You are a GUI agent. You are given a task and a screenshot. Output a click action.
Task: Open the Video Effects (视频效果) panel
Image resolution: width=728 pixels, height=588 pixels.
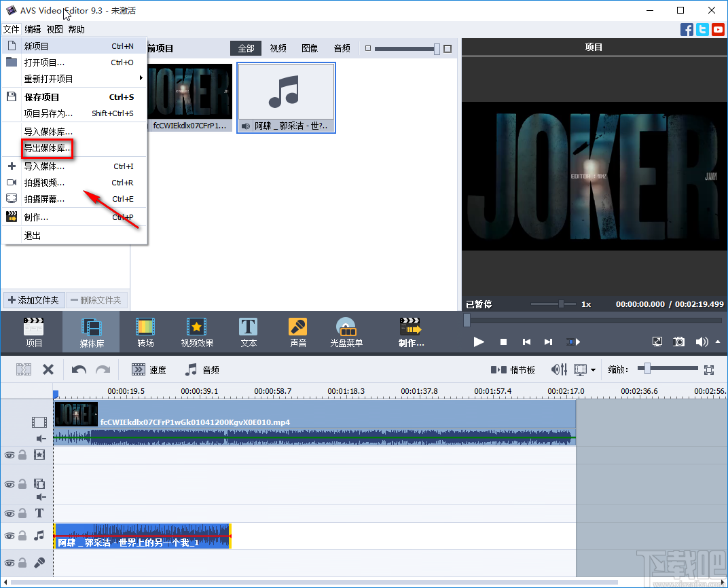coord(196,331)
